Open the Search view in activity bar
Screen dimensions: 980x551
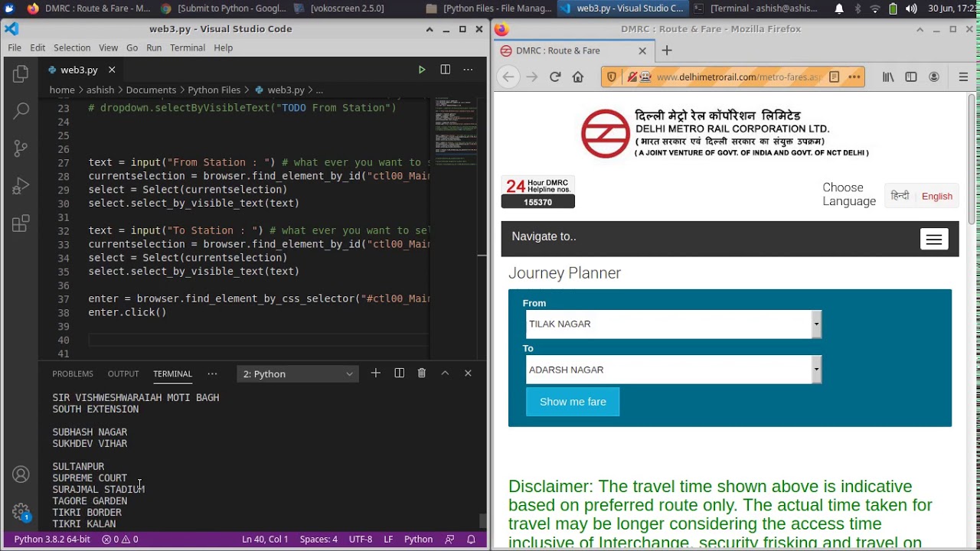(21, 111)
